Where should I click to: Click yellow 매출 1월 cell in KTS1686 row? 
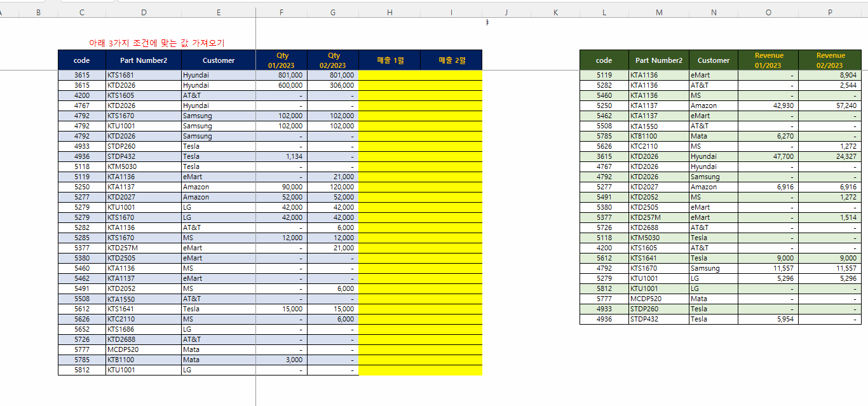[x=390, y=329]
